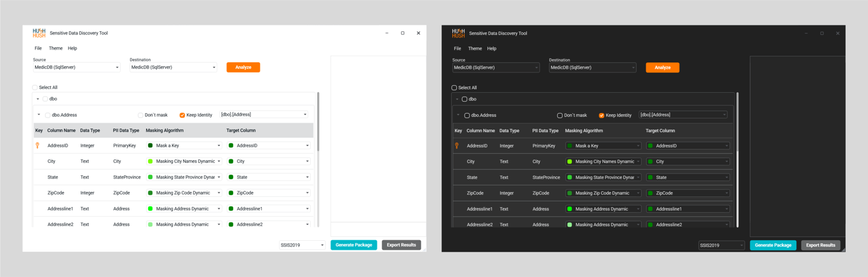
Task: Click the HushHush logo in the light window
Action: [39, 33]
